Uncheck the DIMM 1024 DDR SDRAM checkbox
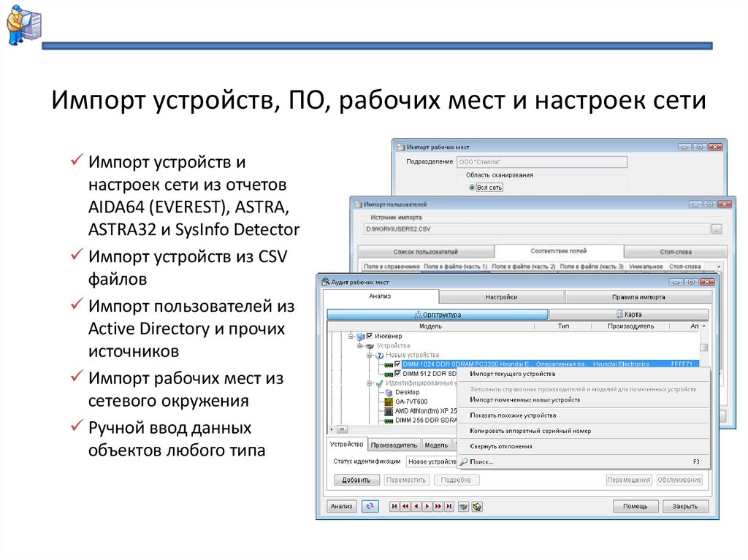Screen dimensions: 748x560 [397, 365]
